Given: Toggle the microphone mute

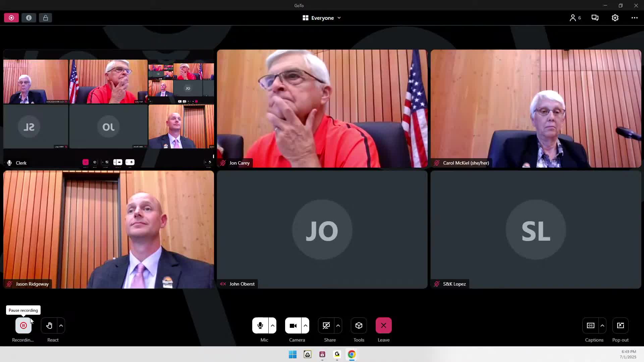Looking at the screenshot, I should click(260, 325).
